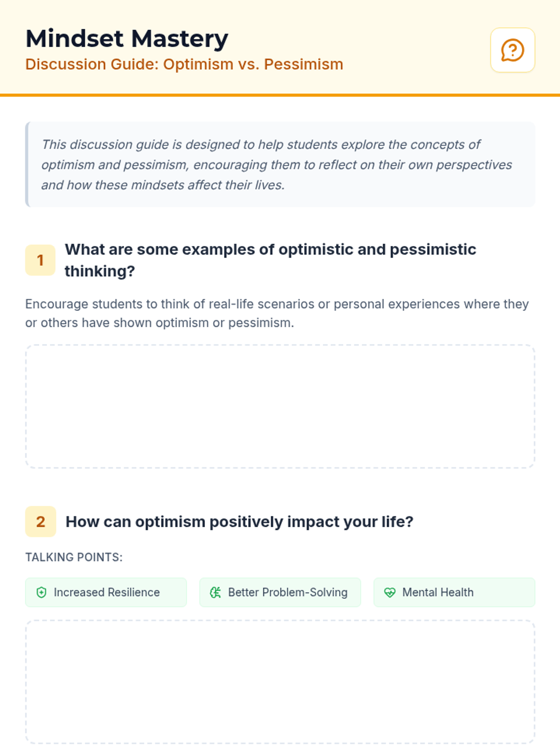Click the number 2 question badge
This screenshot has height=747, width=560.
(41, 521)
